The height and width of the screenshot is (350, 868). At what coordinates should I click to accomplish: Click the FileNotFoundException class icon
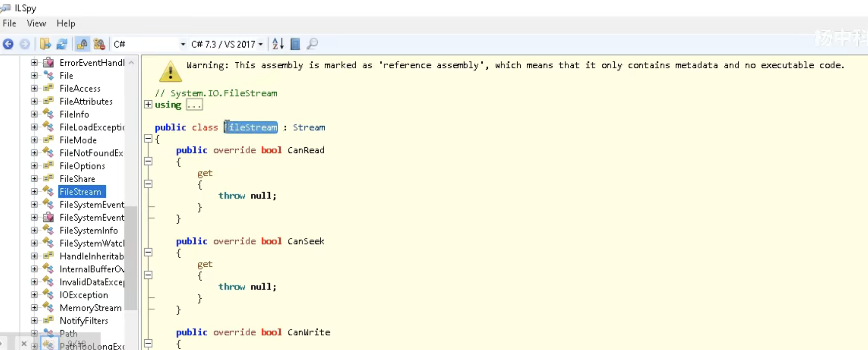coord(48,153)
